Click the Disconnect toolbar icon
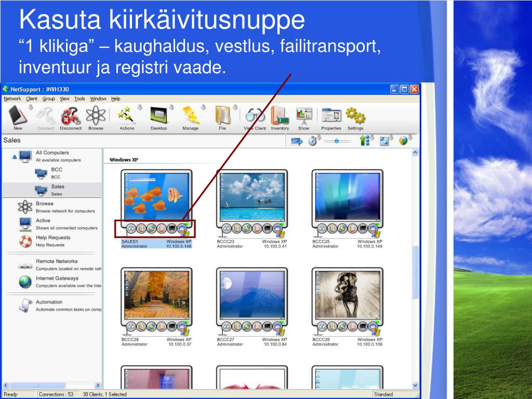 point(71,116)
